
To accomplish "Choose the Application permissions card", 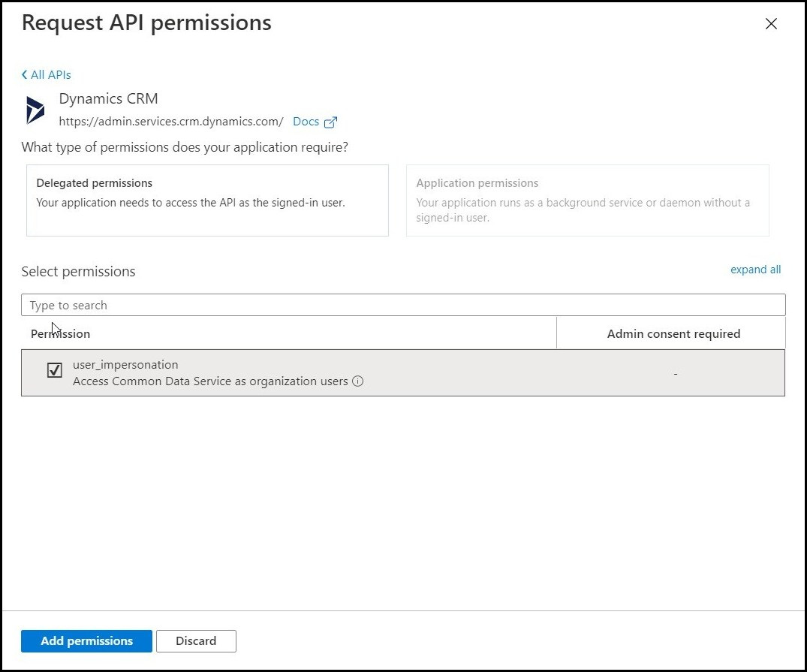I will 587,200.
